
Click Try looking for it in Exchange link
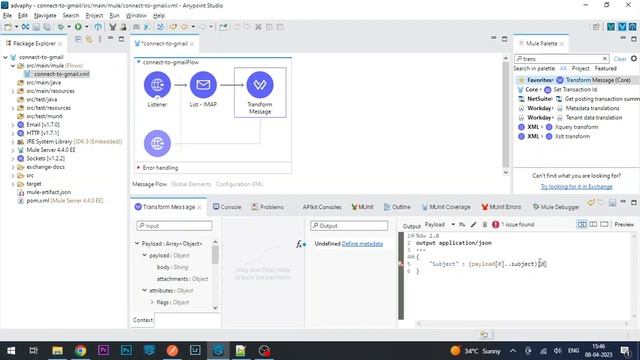click(x=576, y=187)
